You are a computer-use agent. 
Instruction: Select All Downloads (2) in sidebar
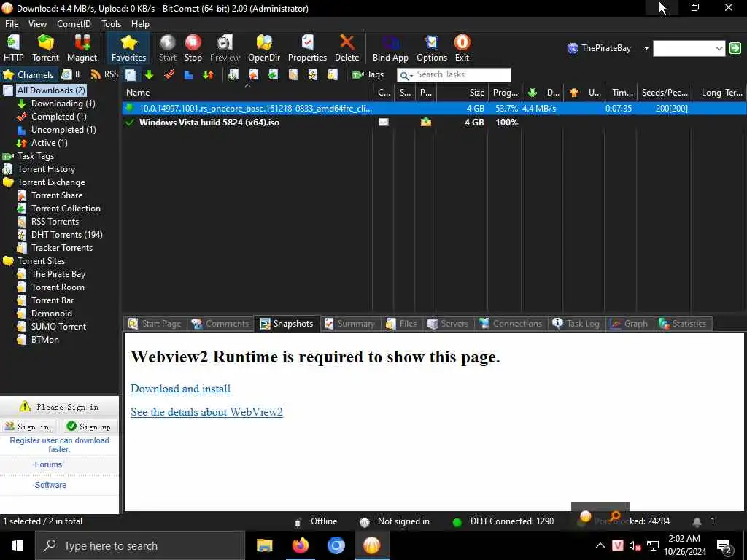[51, 90]
